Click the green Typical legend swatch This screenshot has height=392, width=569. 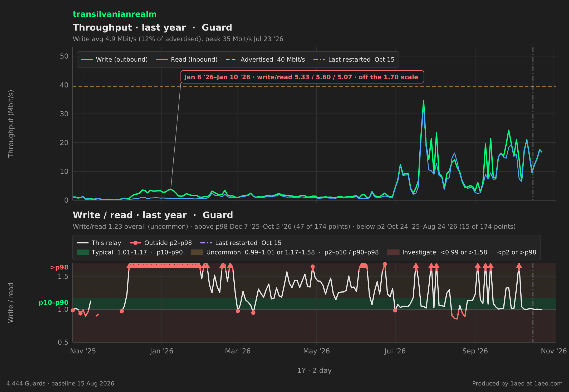[83, 252]
